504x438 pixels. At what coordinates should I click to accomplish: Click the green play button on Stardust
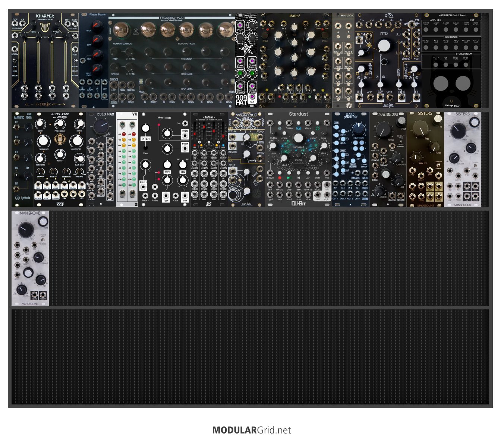click(x=289, y=178)
